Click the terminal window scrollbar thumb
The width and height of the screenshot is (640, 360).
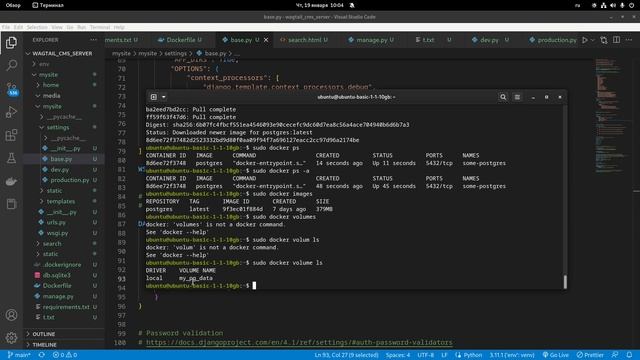pyautogui.click(x=565, y=282)
